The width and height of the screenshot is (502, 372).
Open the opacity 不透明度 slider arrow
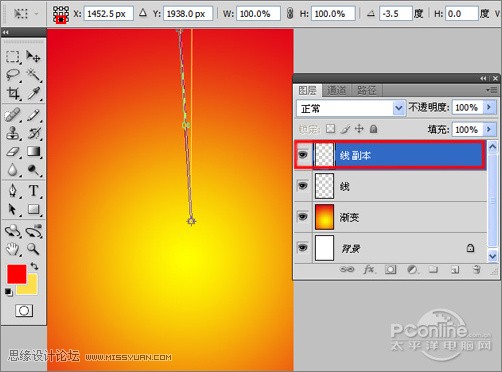tap(489, 107)
